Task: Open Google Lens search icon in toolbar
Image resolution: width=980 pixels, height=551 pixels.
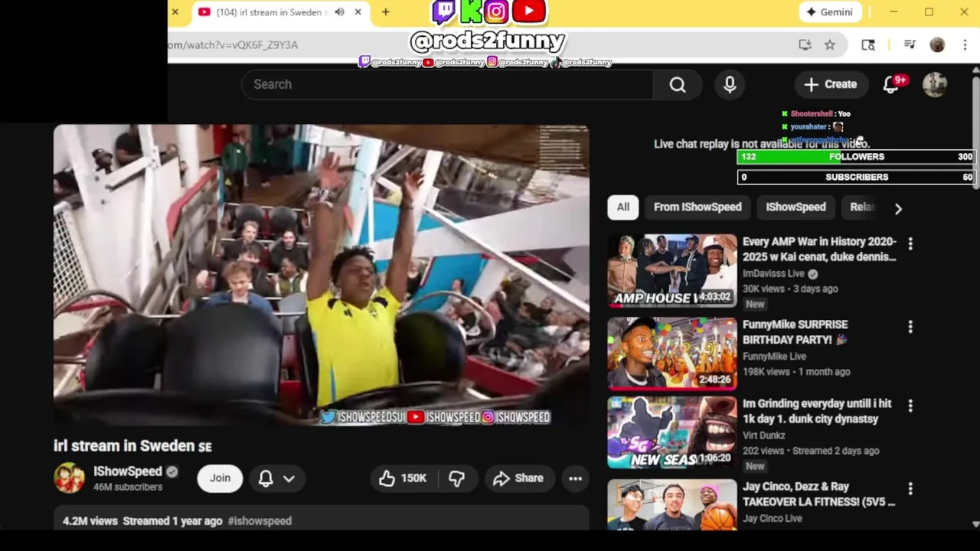Action: [x=868, y=44]
